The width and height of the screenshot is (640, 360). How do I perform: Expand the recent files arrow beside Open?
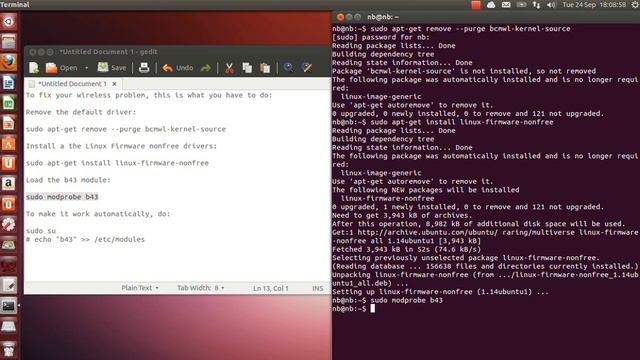pos(87,68)
